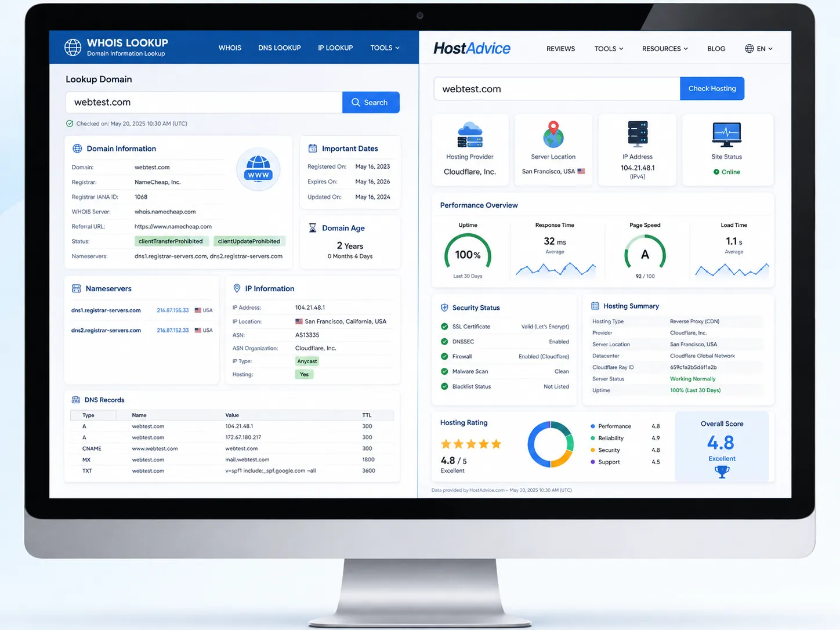Click the magnifier icon in Search button

pyautogui.click(x=356, y=102)
